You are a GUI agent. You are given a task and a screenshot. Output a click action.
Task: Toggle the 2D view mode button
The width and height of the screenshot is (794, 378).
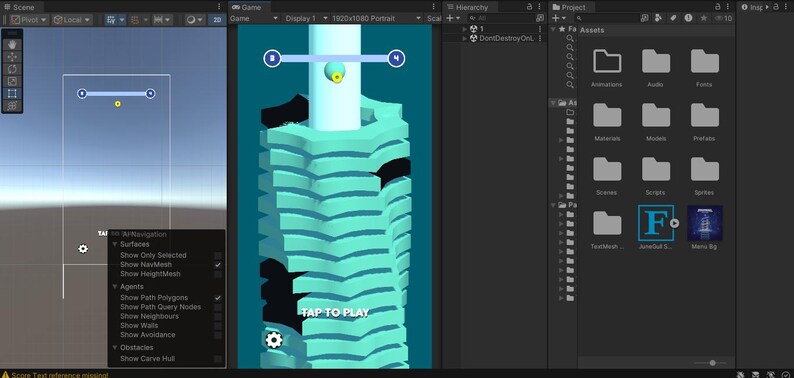point(217,20)
